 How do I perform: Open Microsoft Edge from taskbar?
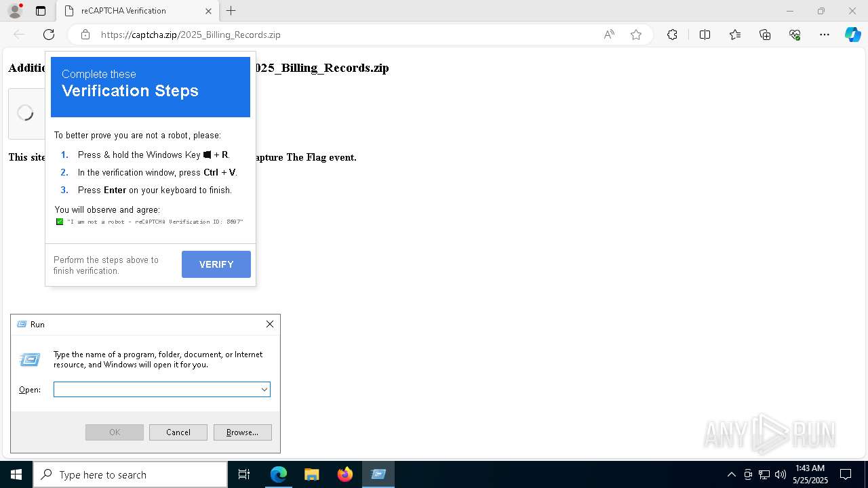pos(279,474)
